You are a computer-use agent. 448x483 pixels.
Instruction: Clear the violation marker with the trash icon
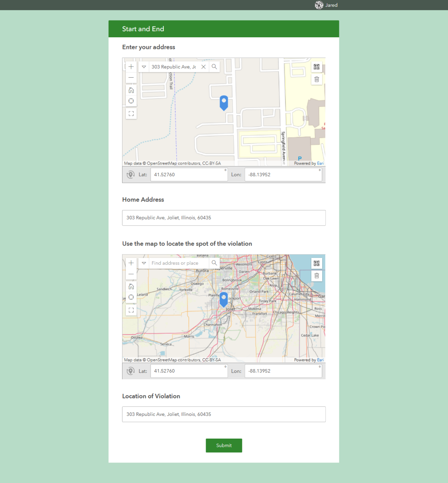[316, 276]
